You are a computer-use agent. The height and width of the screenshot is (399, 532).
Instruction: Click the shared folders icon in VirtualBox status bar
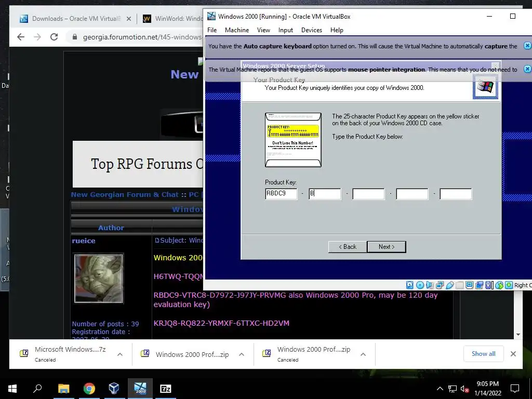[459, 285]
